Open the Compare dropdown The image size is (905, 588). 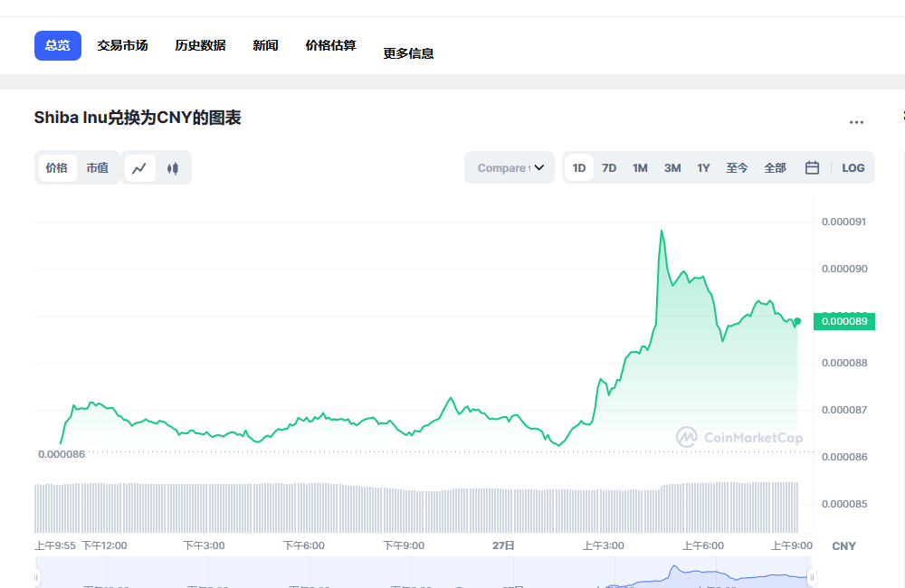(x=510, y=168)
